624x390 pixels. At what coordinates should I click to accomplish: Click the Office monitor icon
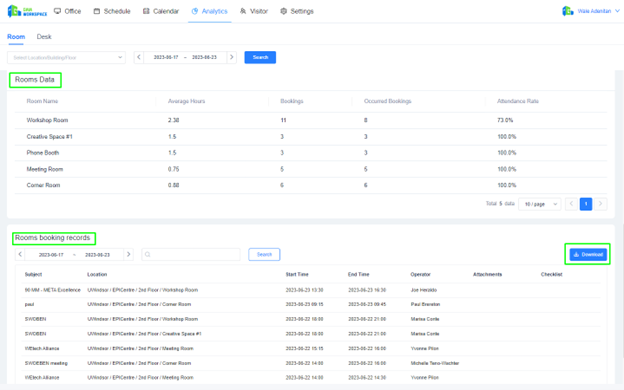[57, 11]
